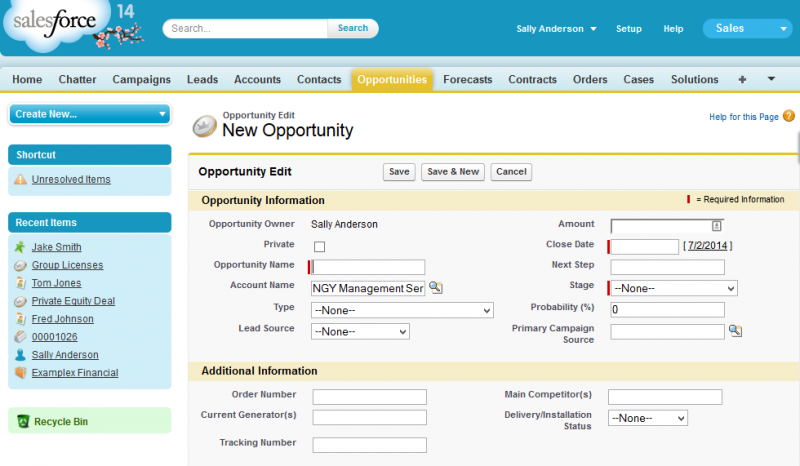Open the Help for this Page link

(743, 117)
